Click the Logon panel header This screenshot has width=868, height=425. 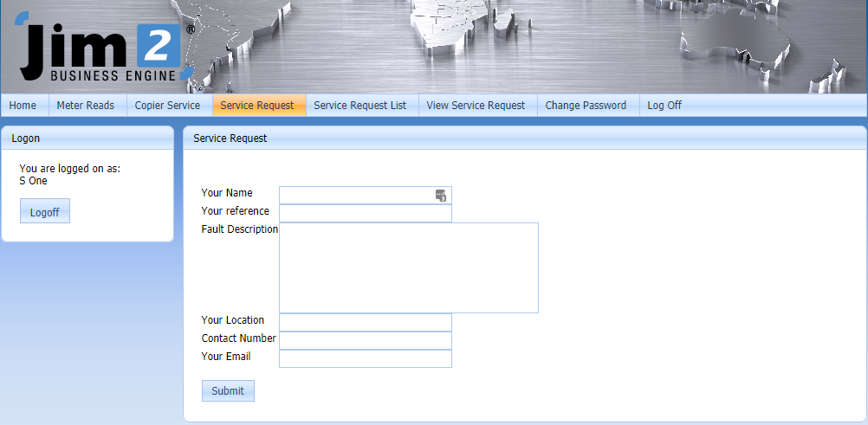(87, 138)
